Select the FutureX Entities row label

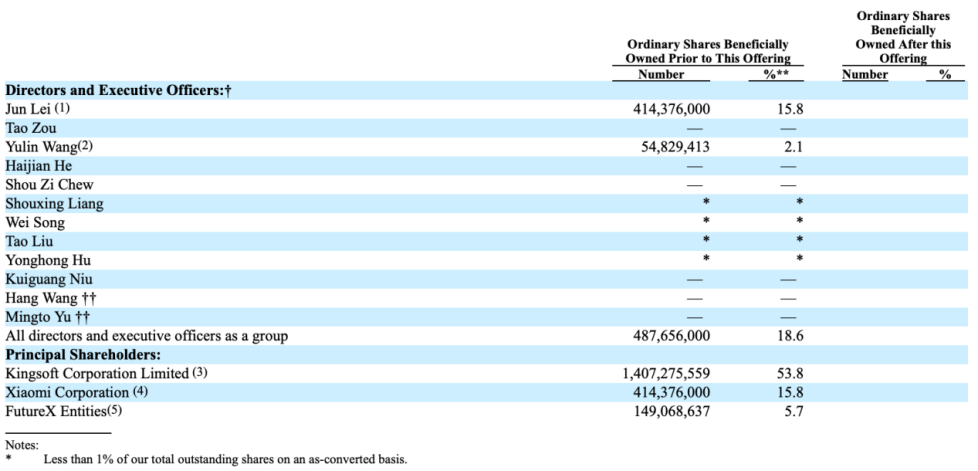point(60,411)
